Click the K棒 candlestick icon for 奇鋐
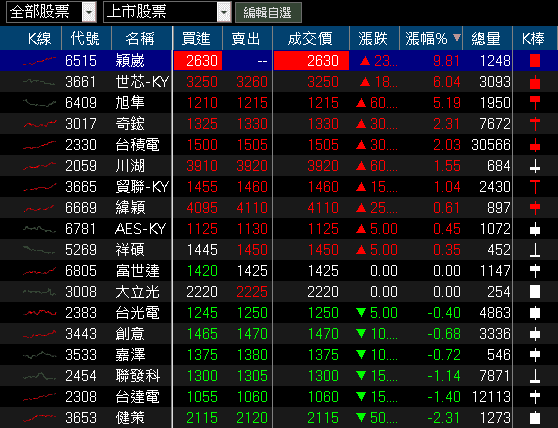The height and width of the screenshot is (428, 558). tap(535, 124)
